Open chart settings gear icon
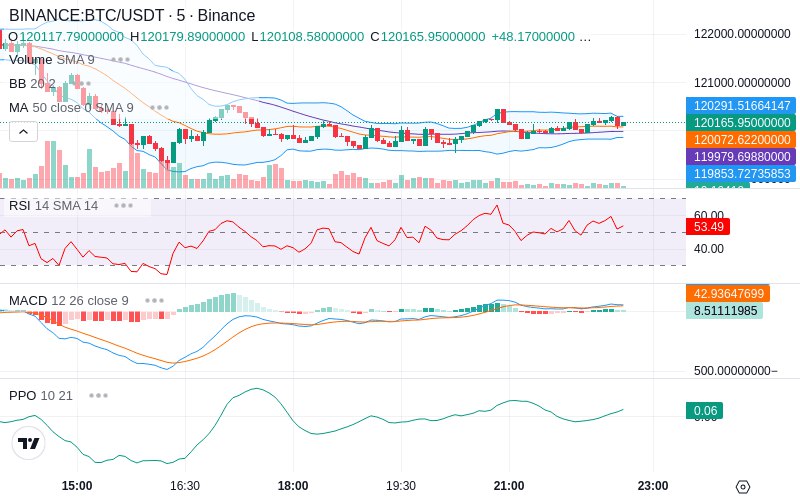 (x=743, y=487)
